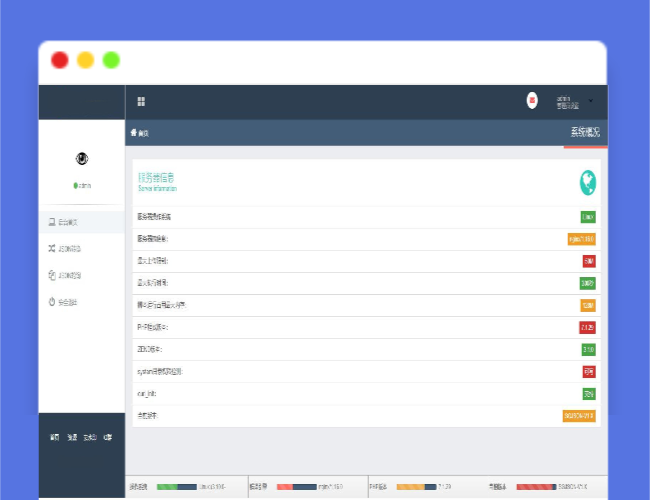Click the green curl_init status badge

[x=589, y=394]
